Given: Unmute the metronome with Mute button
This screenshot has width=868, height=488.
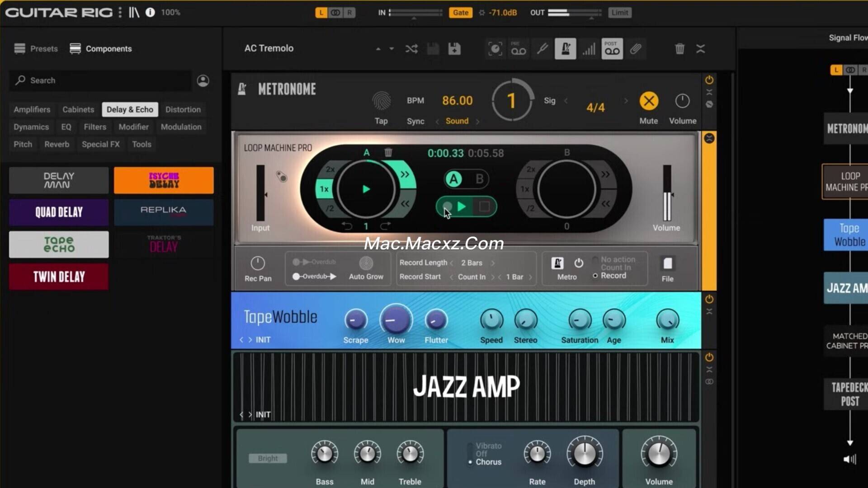Looking at the screenshot, I should (x=648, y=101).
